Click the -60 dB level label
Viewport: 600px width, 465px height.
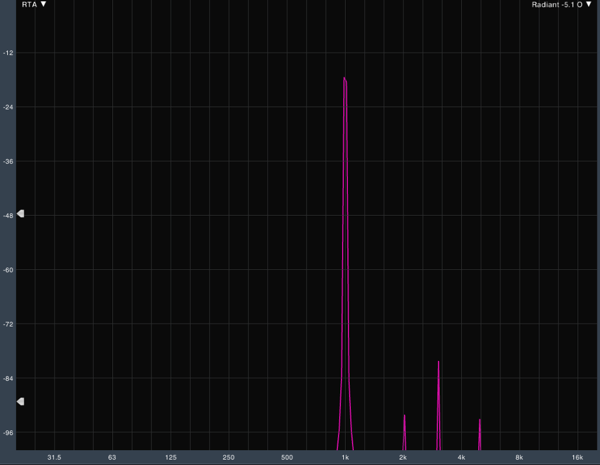coord(8,270)
